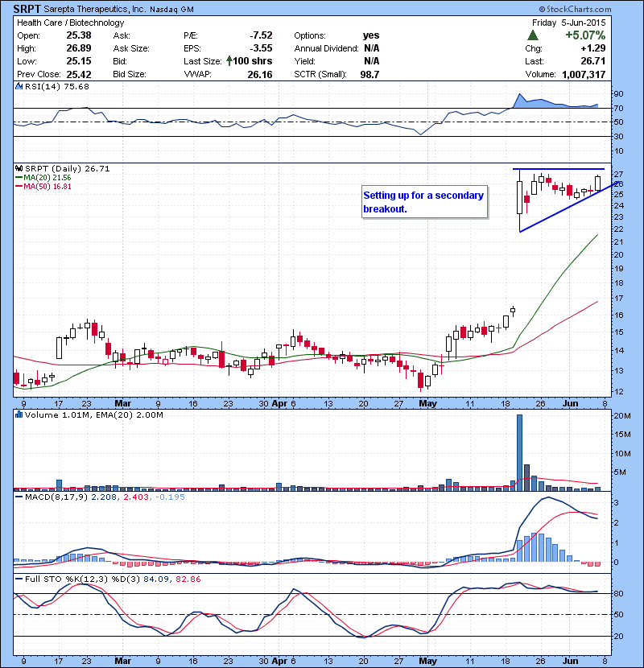This screenshot has width=644, height=668.
Task: Click the MACD(8,17,9) legend marker icon
Action: pos(19,498)
